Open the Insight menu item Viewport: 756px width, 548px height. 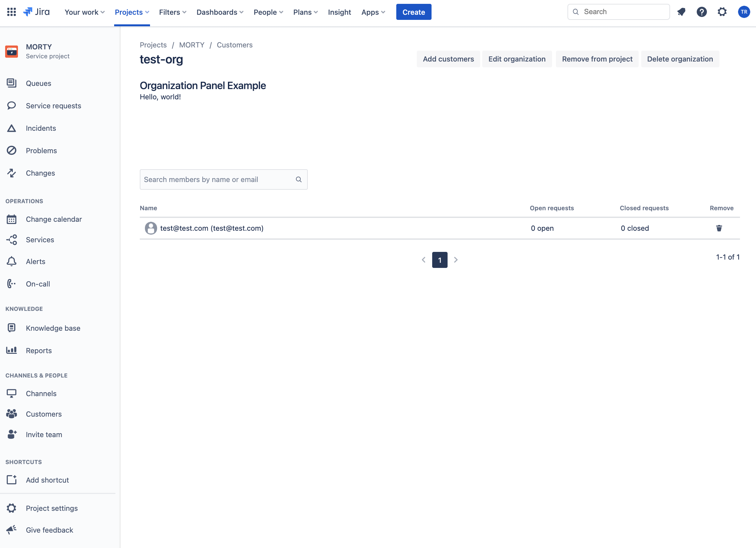click(339, 12)
